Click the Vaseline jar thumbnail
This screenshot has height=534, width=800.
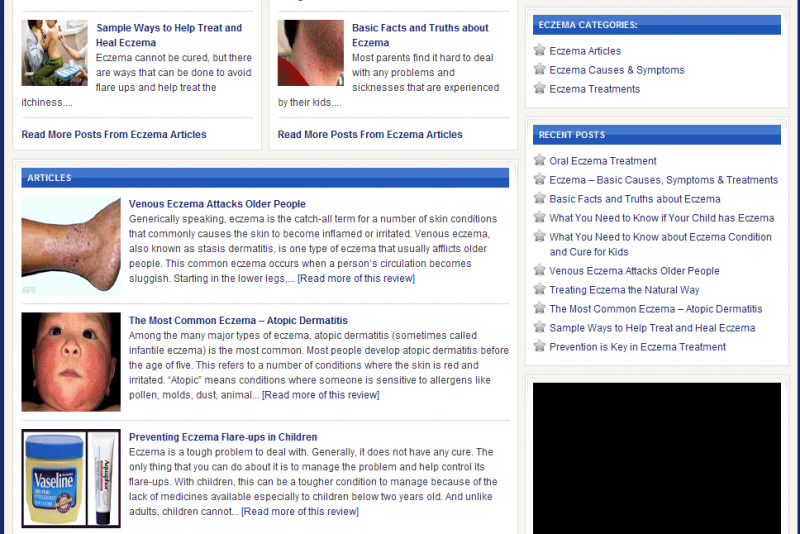click(x=71, y=478)
